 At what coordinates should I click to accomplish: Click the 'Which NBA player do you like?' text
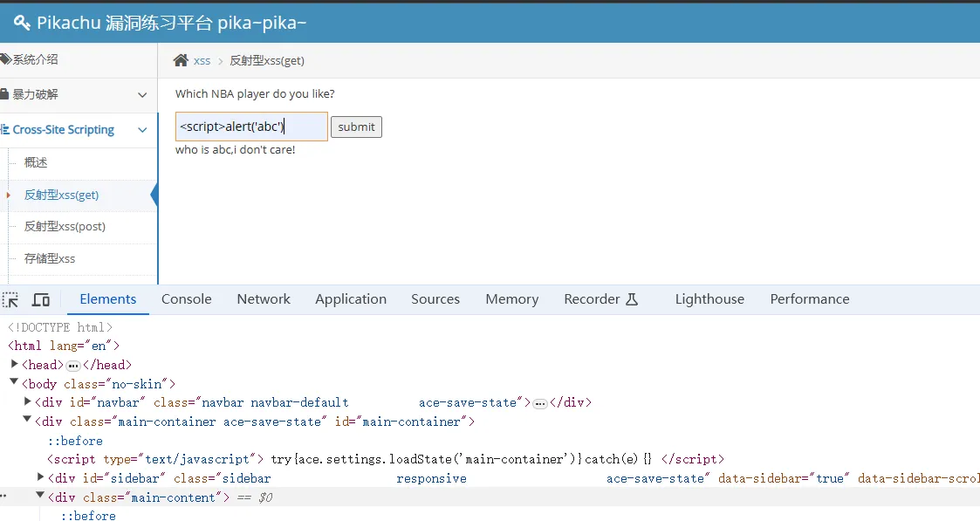tap(255, 93)
